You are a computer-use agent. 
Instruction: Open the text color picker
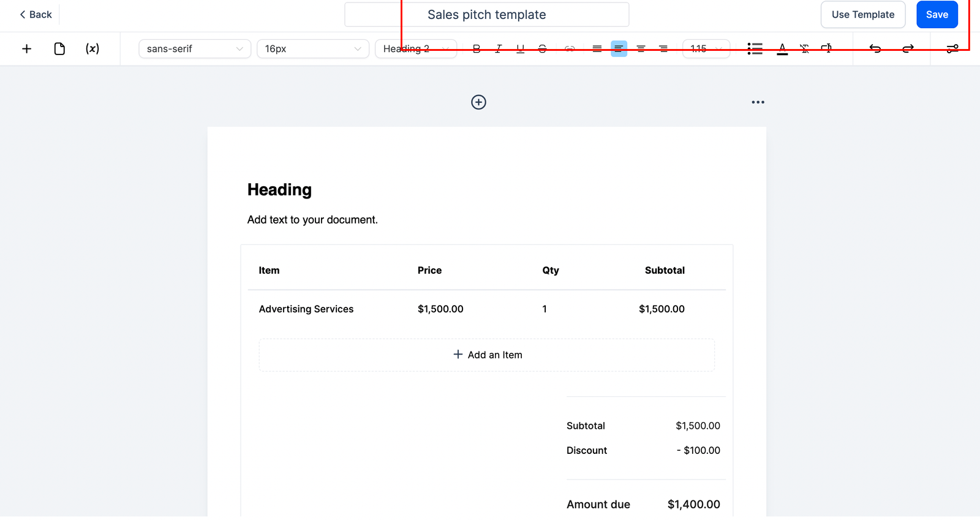[782, 49]
